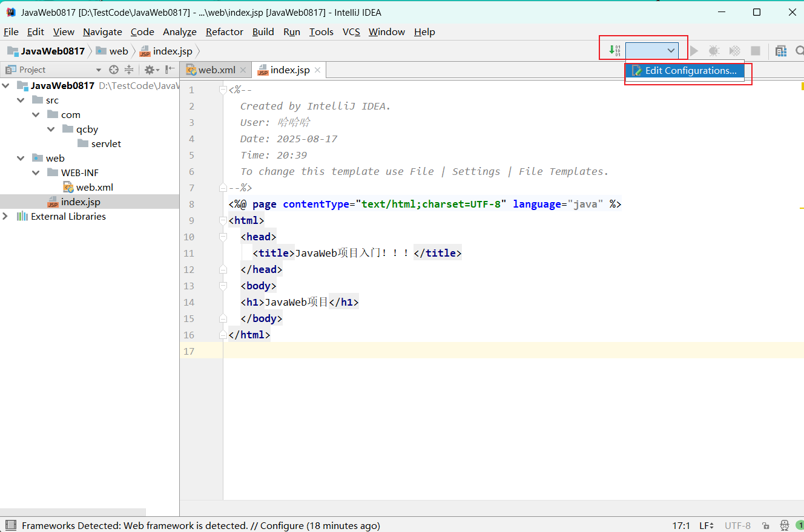804x532 pixels.
Task: Collapse the JavaWeb0817 project root node
Action: [6, 85]
